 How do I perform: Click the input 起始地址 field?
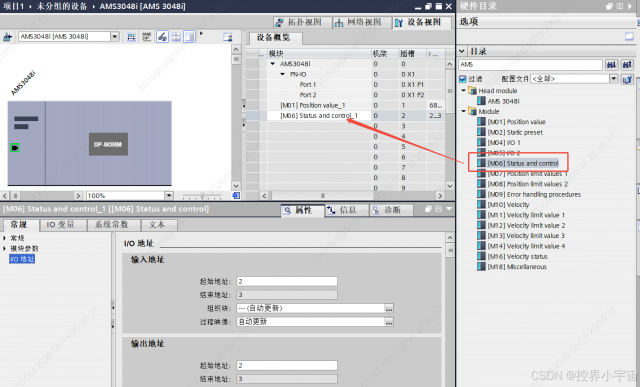coord(287,281)
